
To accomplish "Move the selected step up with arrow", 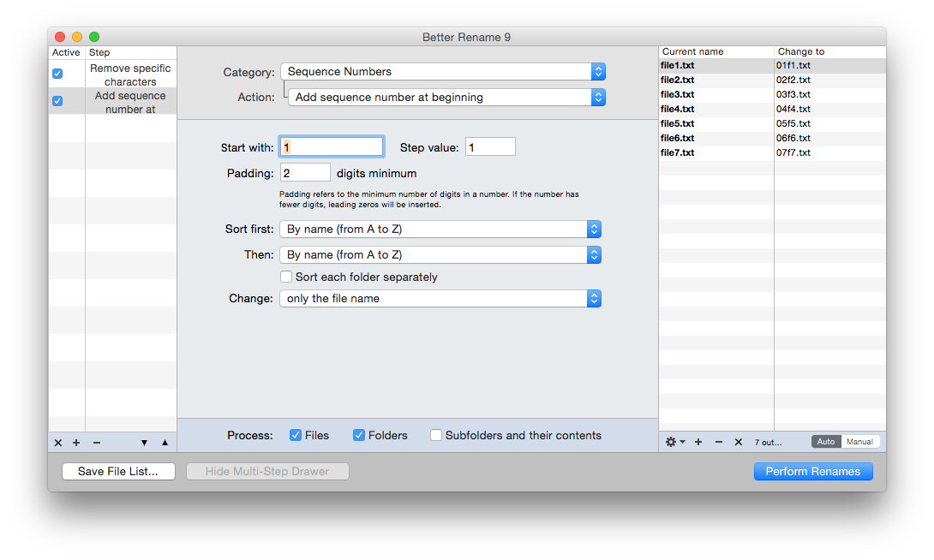I will (165, 443).
